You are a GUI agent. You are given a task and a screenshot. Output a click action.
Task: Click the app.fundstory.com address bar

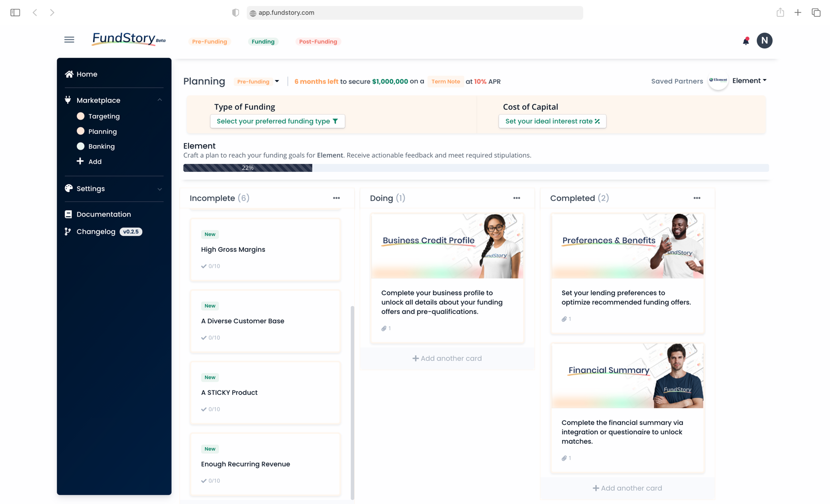coord(415,13)
